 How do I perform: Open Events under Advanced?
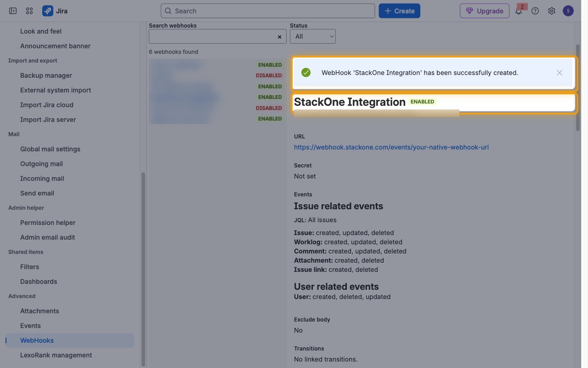(x=30, y=326)
